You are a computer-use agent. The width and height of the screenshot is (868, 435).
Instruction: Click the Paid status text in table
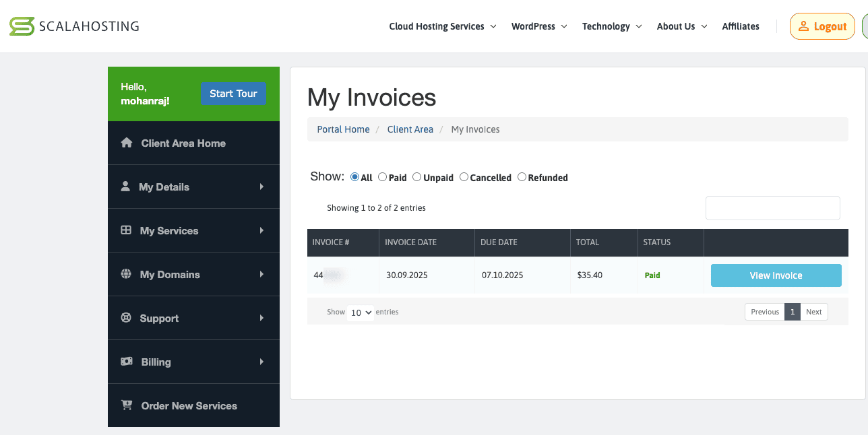(x=652, y=275)
